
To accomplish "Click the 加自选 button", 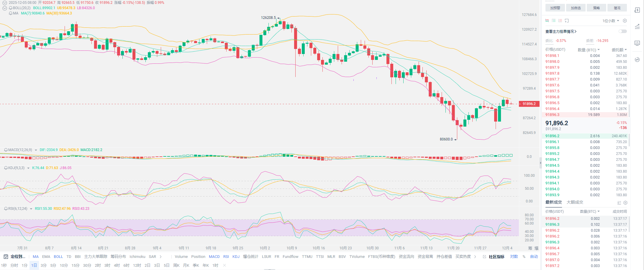I will click(576, 8).
